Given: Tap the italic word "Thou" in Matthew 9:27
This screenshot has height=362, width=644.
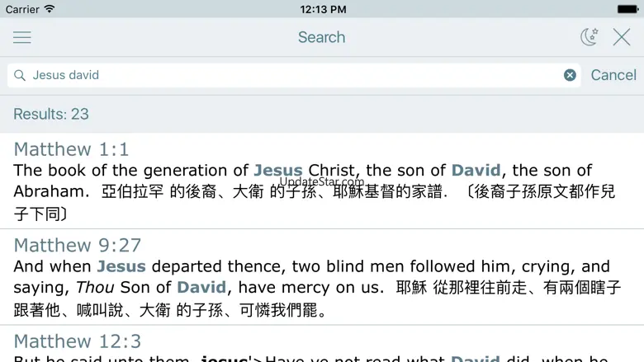Looking at the screenshot, I should (95, 288).
